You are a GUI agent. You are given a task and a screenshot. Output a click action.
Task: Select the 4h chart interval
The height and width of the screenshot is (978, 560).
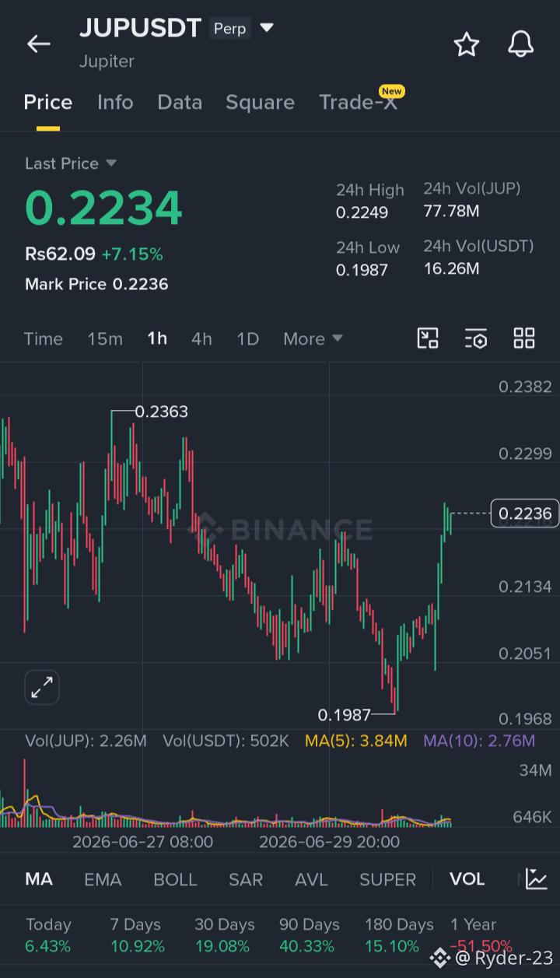(x=201, y=338)
